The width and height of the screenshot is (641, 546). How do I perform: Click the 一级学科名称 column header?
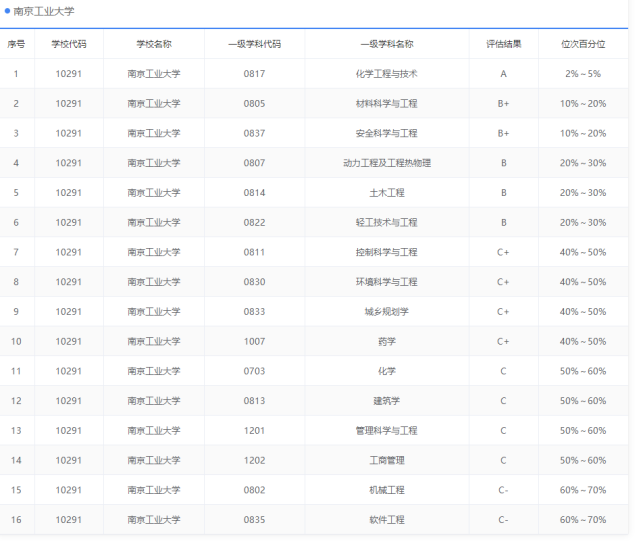(x=387, y=44)
